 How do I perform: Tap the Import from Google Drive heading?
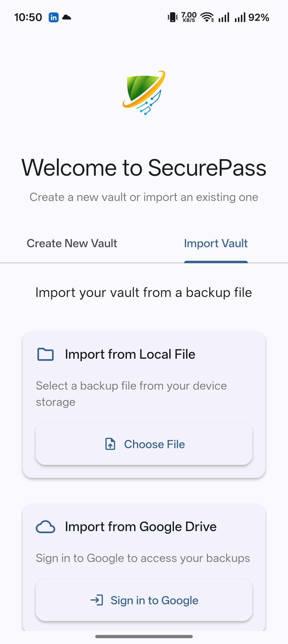(x=141, y=527)
